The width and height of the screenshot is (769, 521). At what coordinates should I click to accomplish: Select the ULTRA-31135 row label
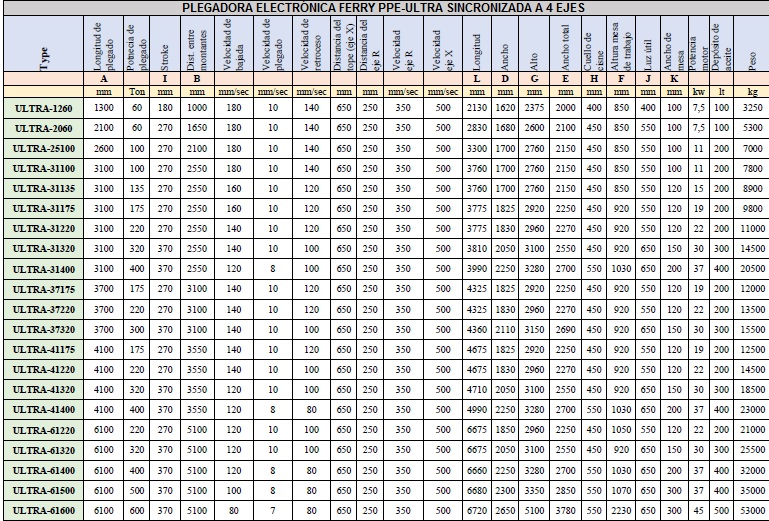[x=43, y=189]
